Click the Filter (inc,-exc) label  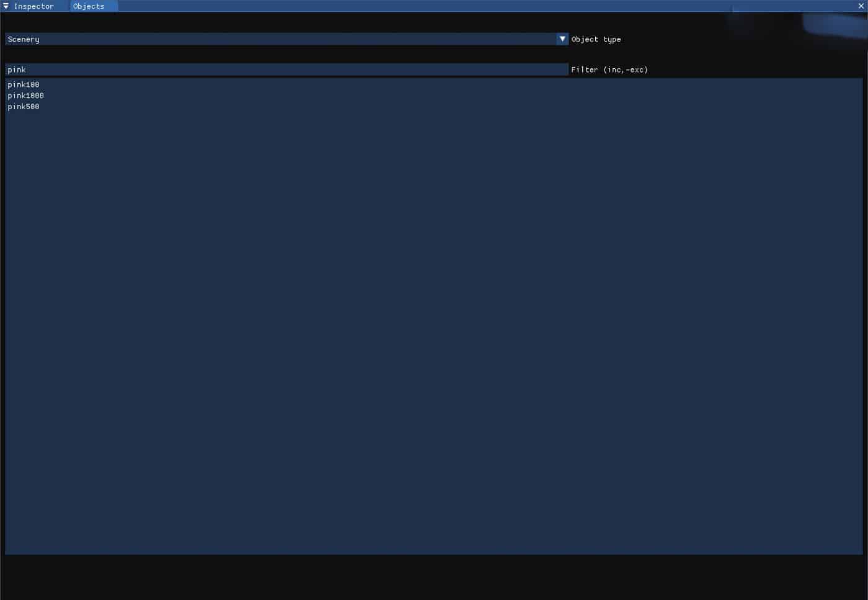[609, 69]
